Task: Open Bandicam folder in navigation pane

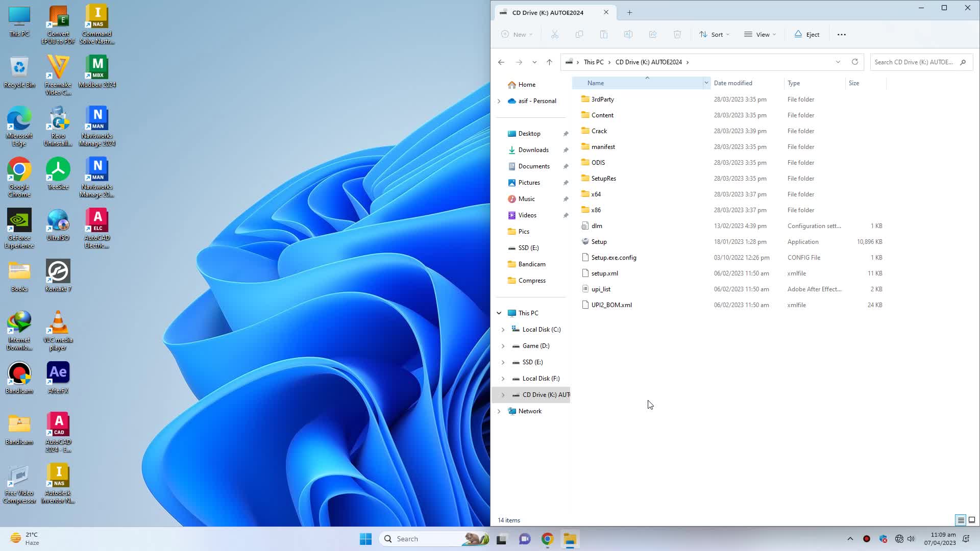Action: point(532,264)
